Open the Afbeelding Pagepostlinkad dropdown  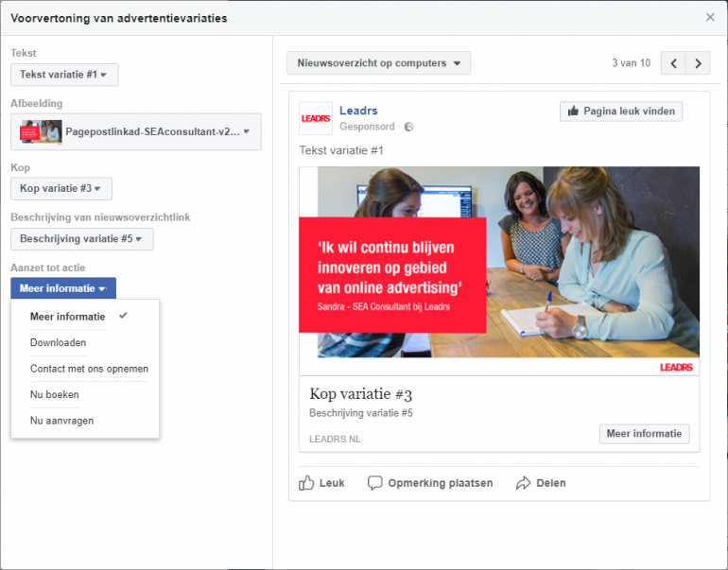click(136, 131)
